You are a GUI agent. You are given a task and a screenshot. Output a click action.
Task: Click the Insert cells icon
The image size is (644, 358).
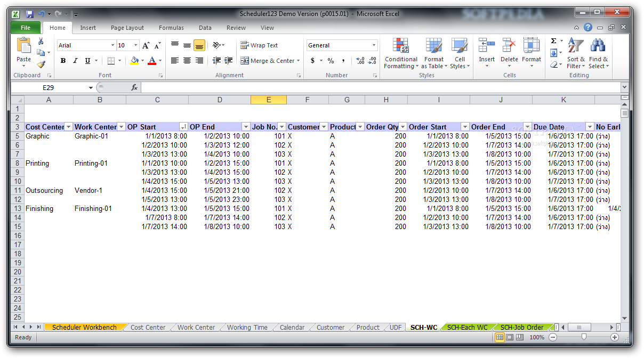[487, 46]
